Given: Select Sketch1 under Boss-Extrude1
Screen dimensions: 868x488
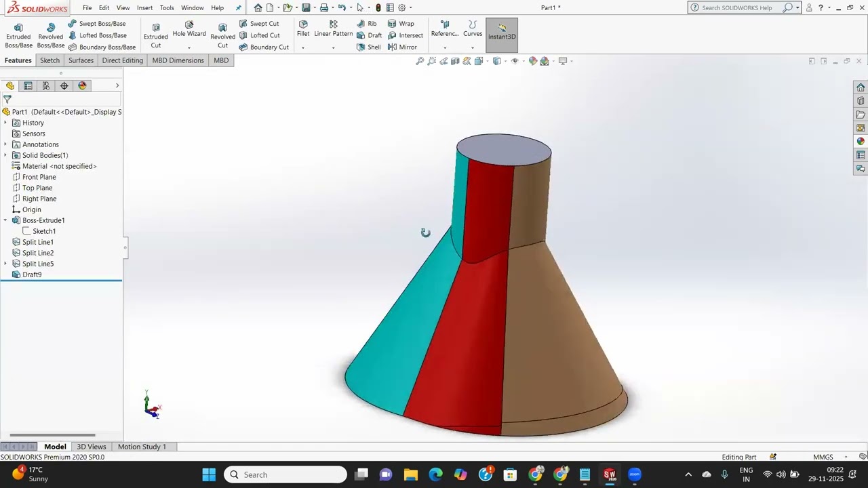Looking at the screenshot, I should (39, 231).
